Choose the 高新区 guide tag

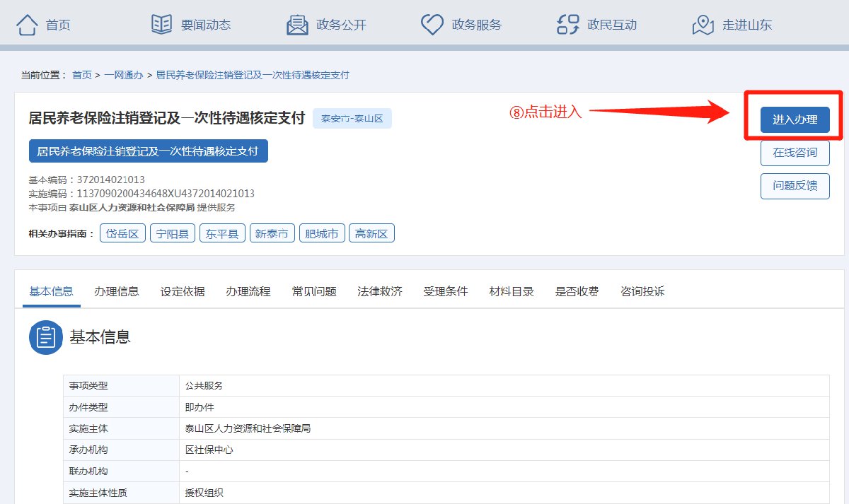click(371, 234)
